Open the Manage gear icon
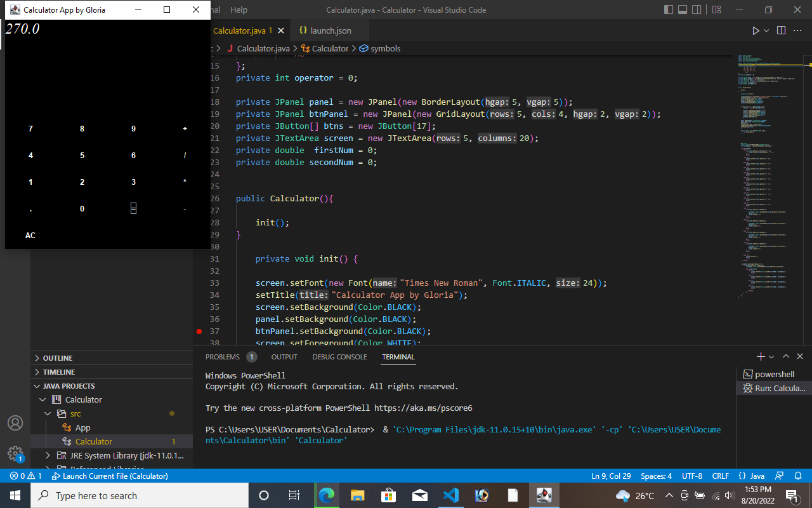Viewport: 812px width, 508px height. coord(15,453)
